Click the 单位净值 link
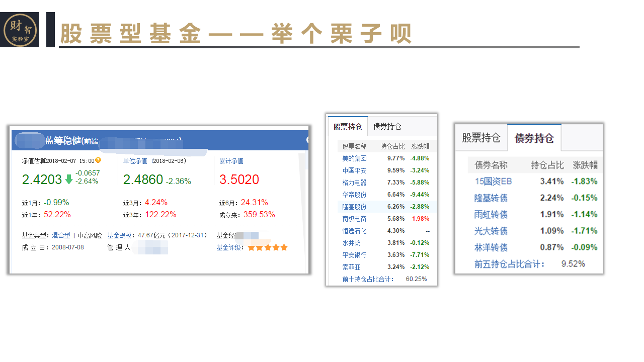644x362 pixels. [135, 161]
